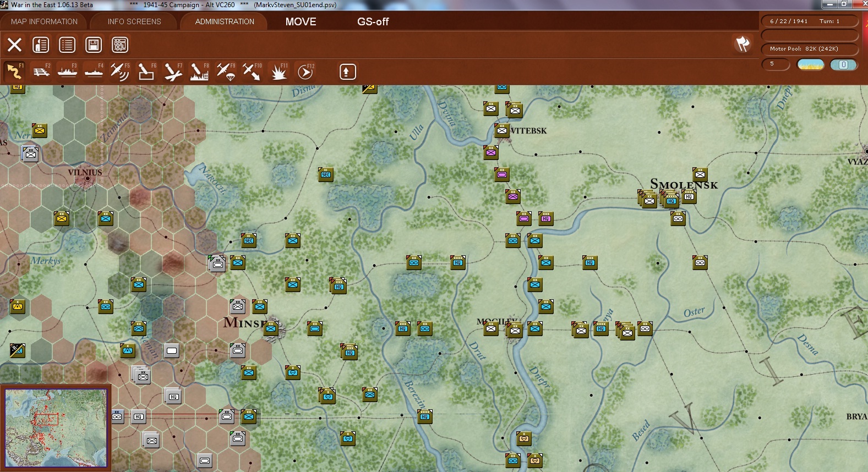Click the box showing the number 5
The height and width of the screenshot is (472, 868).
click(776, 64)
